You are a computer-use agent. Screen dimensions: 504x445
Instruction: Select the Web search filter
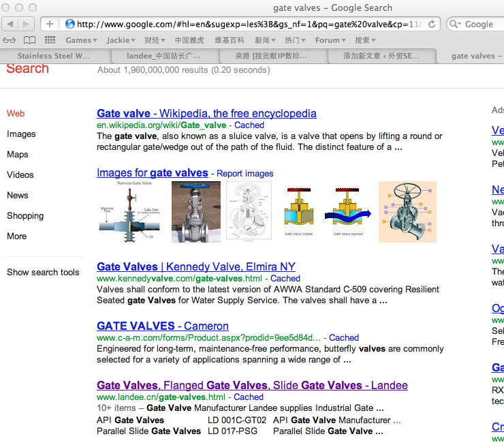(16, 114)
